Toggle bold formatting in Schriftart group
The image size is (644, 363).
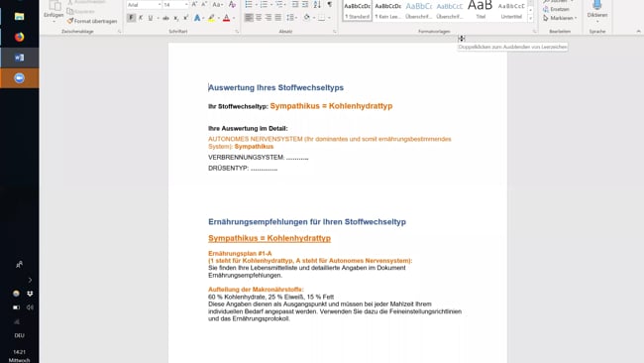point(131,18)
